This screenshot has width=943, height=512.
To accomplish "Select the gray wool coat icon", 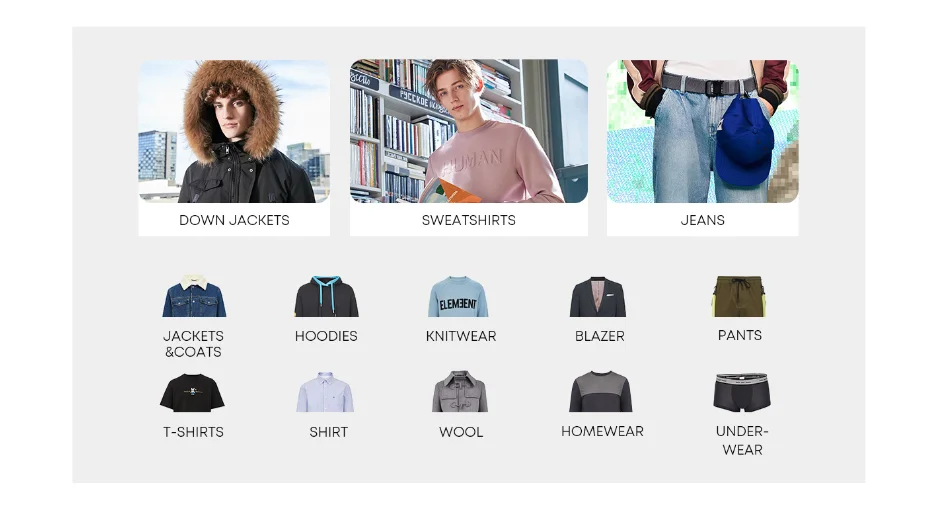I will pos(459,392).
